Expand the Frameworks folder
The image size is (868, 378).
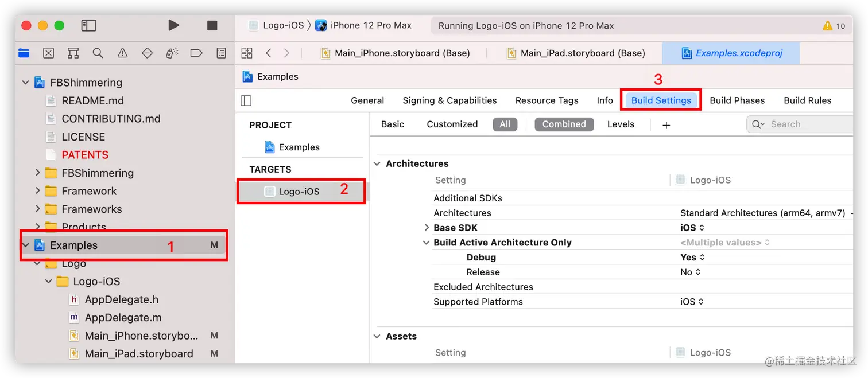(38, 209)
